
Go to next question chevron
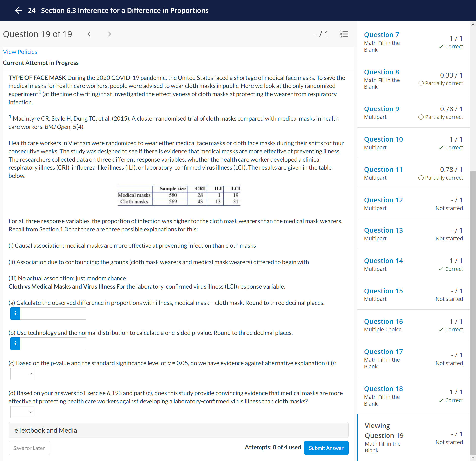pos(109,34)
